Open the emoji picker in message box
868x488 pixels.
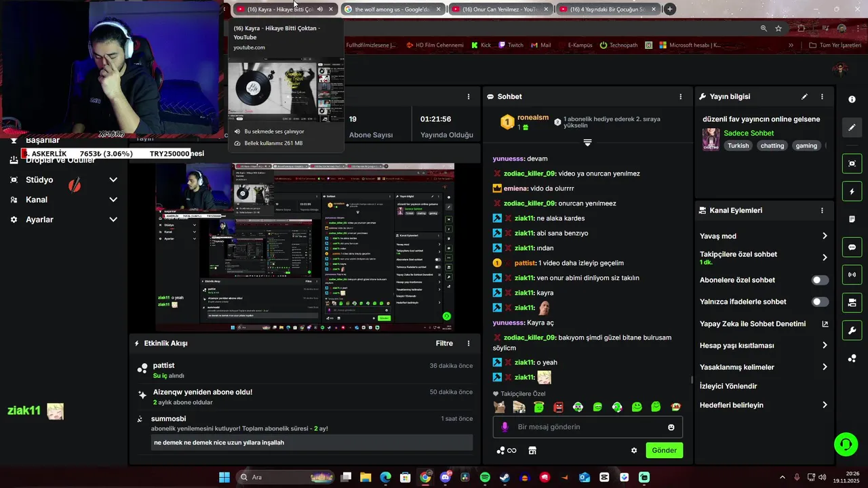point(671,428)
